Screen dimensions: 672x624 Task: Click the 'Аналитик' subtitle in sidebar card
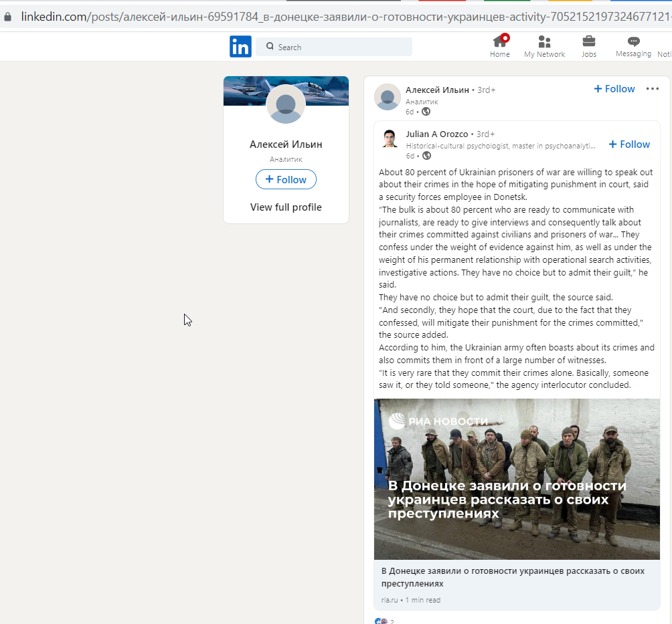[286, 159]
